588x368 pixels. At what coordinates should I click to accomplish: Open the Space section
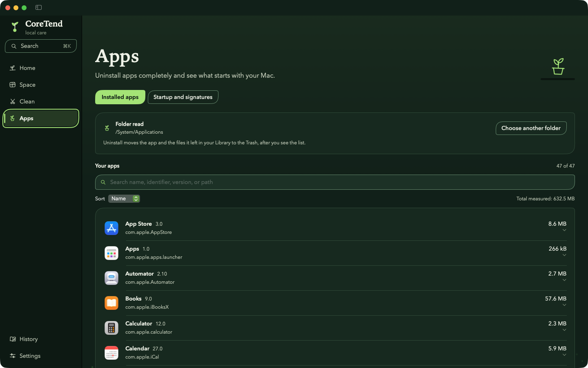pos(41,85)
